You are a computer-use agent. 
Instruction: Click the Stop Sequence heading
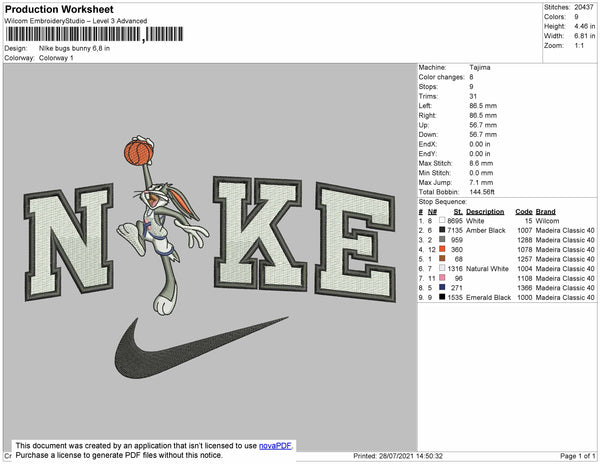[442, 202]
